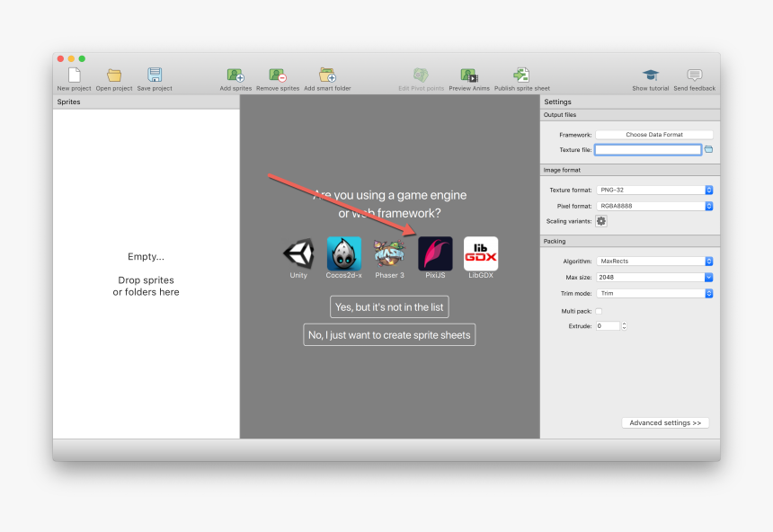Click 'No, I just want to create sprite sheets'
This screenshot has height=532, width=773.
pos(389,334)
